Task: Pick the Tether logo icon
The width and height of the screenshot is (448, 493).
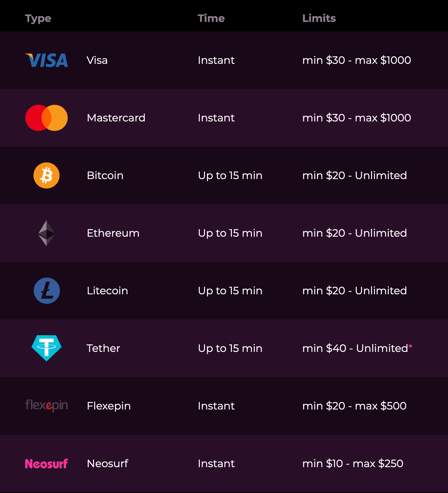Action: (x=47, y=348)
